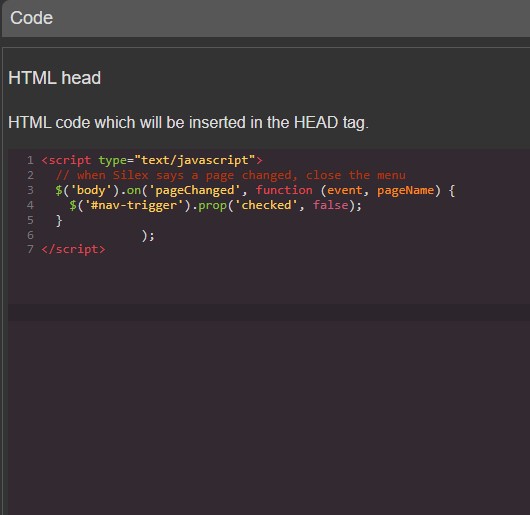Screen dimensions: 530x515
Task: Click the 'pageChanged' string
Action: pos(195,190)
